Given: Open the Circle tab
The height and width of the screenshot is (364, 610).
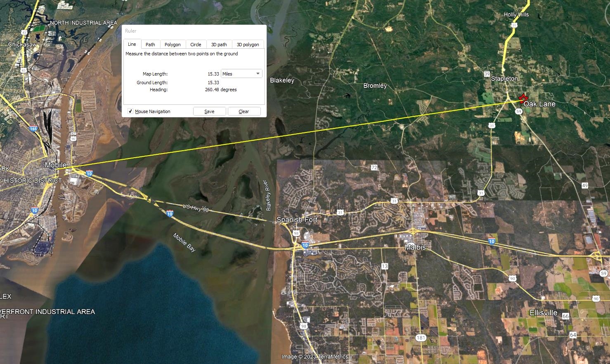Looking at the screenshot, I should (196, 44).
